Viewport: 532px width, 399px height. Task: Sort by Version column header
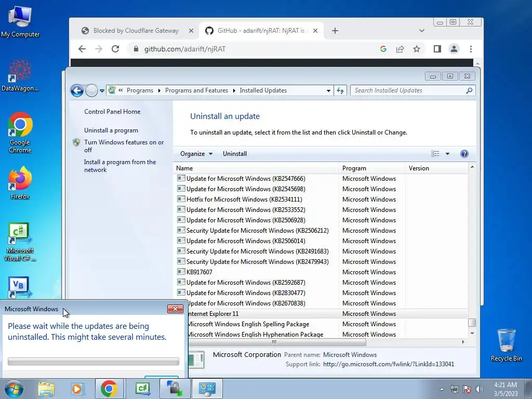436,168
